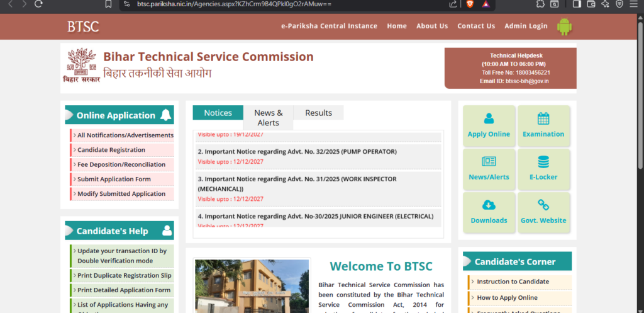644x313 pixels.
Task: Switch to the News & Alerts tab
Action: 269,118
